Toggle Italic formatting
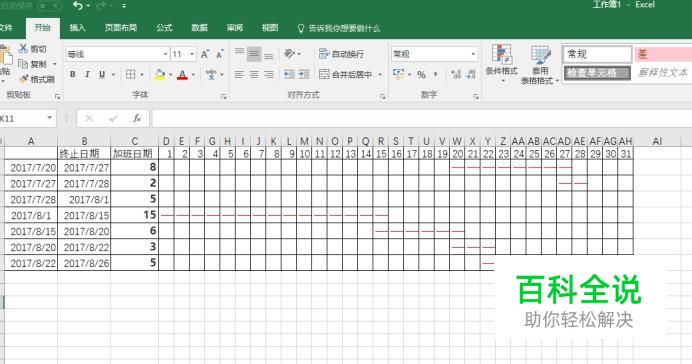This screenshot has height=364, width=692. [87, 74]
